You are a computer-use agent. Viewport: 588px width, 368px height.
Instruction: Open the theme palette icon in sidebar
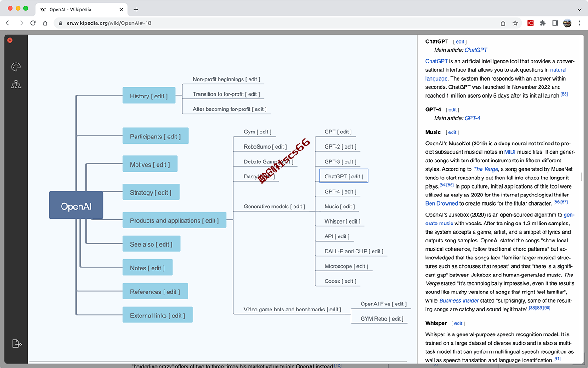click(x=16, y=67)
